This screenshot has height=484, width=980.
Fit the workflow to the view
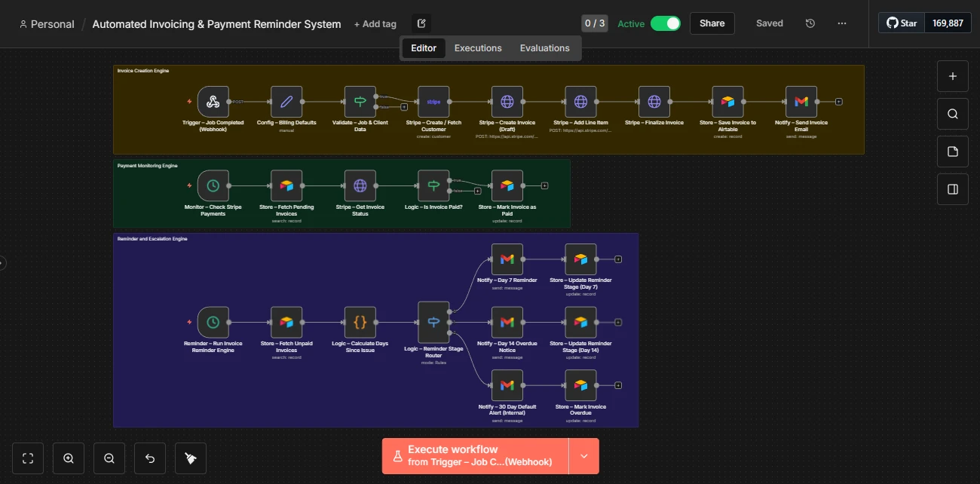(x=28, y=458)
